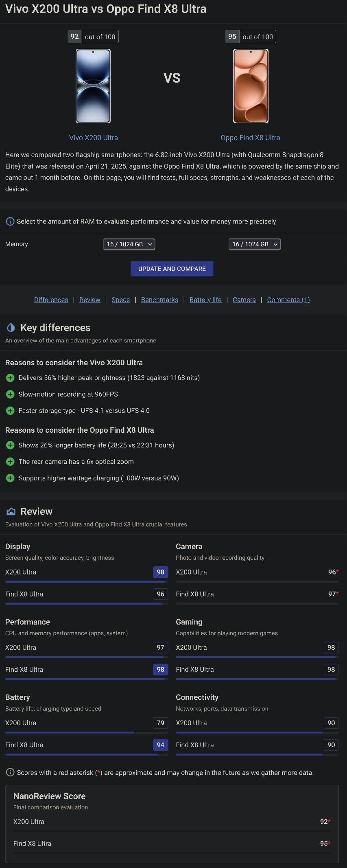Screen dimensions: 347x868
Task: Click the droplet icon next to Key differences
Action: click(11, 328)
